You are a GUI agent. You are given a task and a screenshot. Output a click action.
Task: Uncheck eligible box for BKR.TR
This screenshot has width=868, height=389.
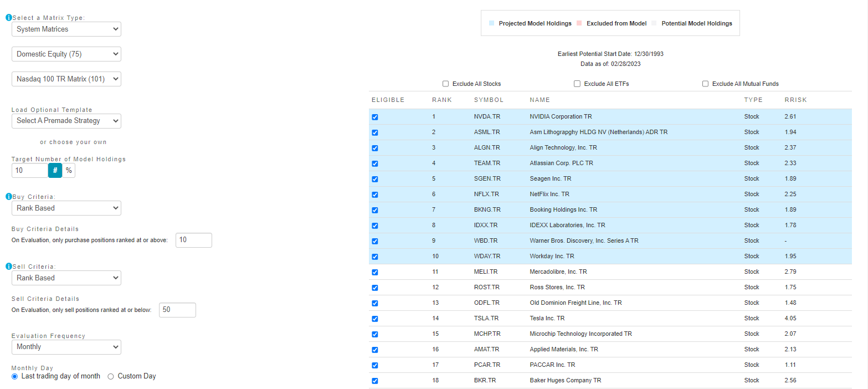coord(375,381)
